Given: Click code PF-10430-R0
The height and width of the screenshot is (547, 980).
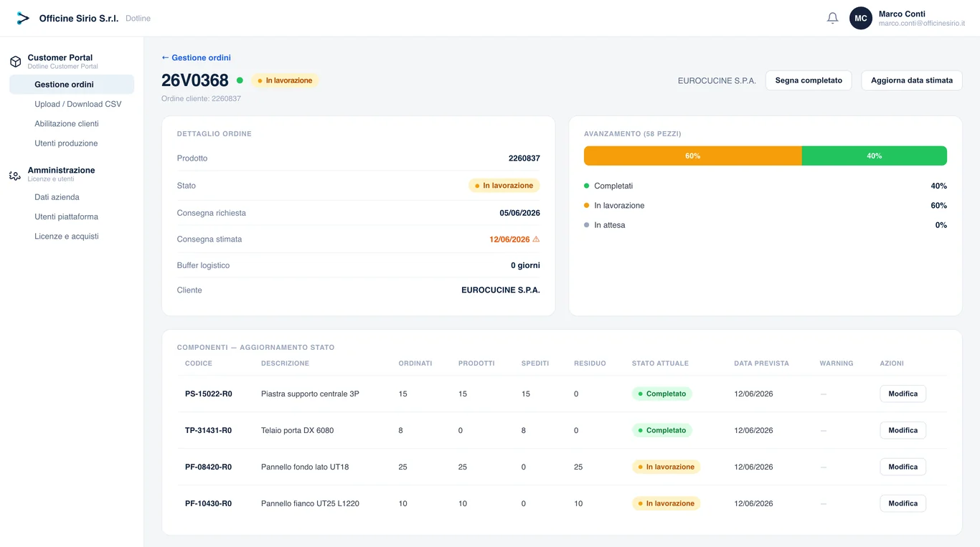Looking at the screenshot, I should (209, 503).
